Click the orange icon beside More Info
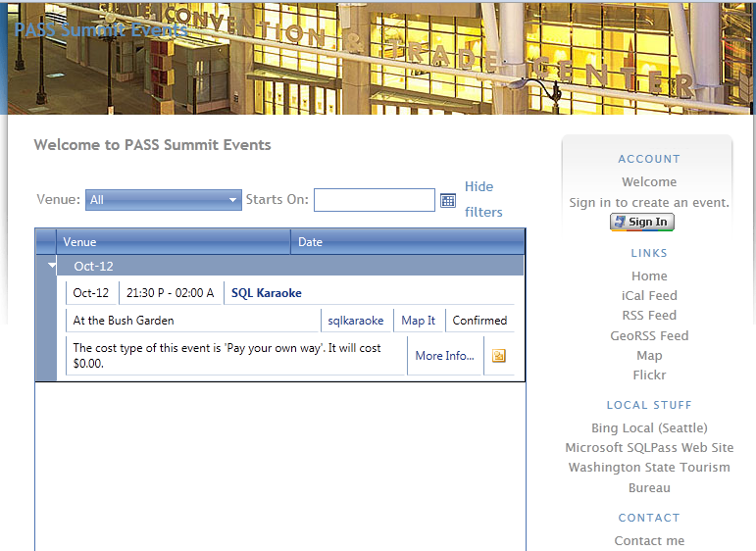756x551 pixels. pos(498,356)
